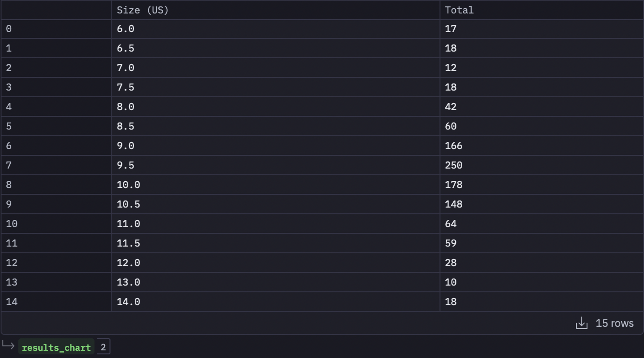
Task: Select the size 6.0 cell
Action: (x=276, y=29)
